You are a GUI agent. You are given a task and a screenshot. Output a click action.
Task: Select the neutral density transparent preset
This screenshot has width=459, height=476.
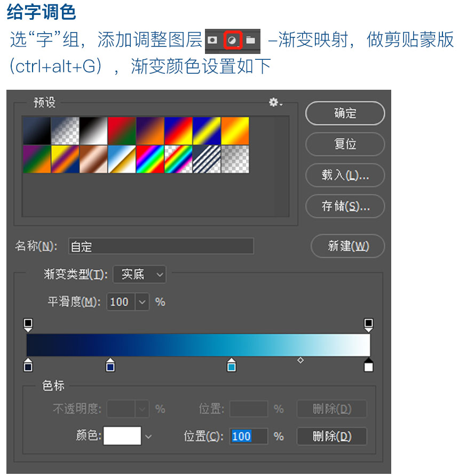235,159
